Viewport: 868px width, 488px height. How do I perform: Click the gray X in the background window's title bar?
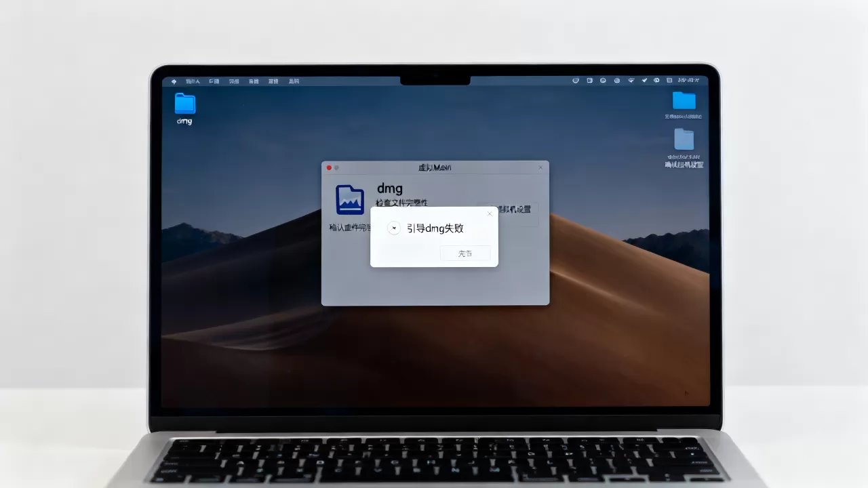pyautogui.click(x=540, y=167)
